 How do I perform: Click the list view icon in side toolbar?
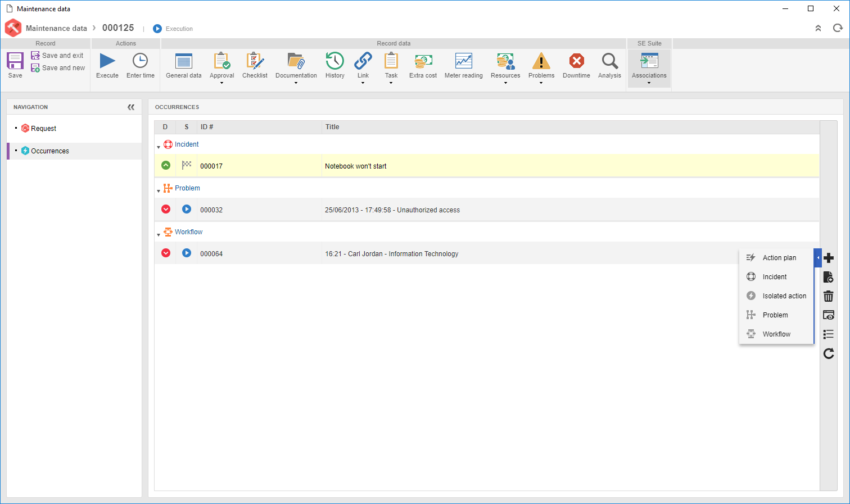[829, 334]
